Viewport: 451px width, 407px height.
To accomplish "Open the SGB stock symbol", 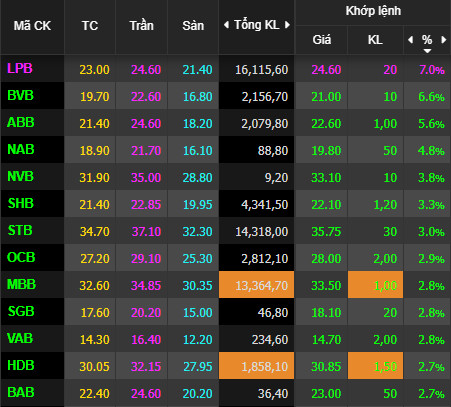I will pyautogui.click(x=21, y=312).
